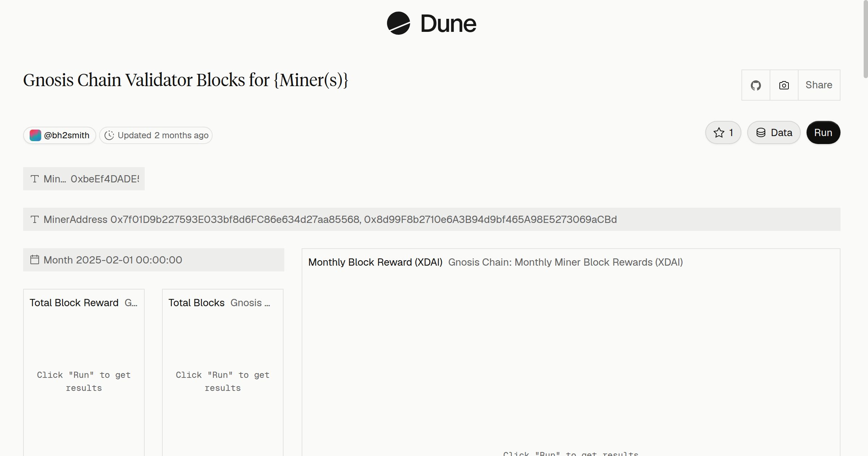
Task: Click the Dune logo
Action: coord(432,23)
